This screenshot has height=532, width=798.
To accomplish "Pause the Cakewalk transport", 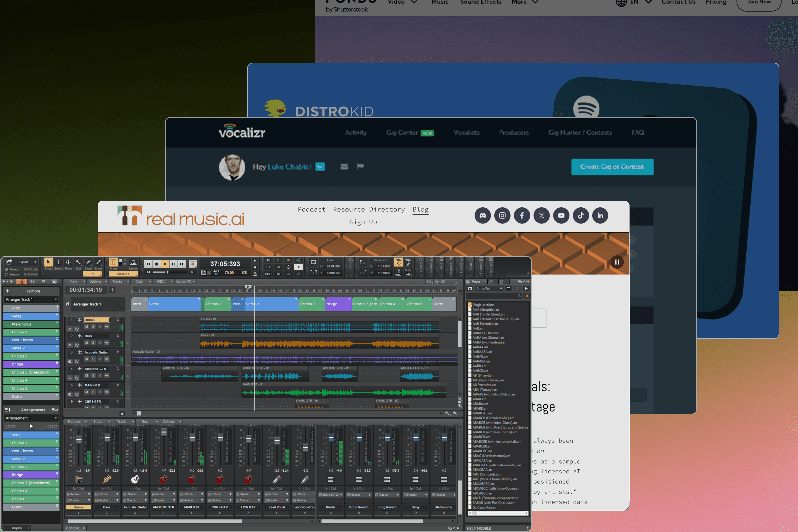I will coord(173,264).
